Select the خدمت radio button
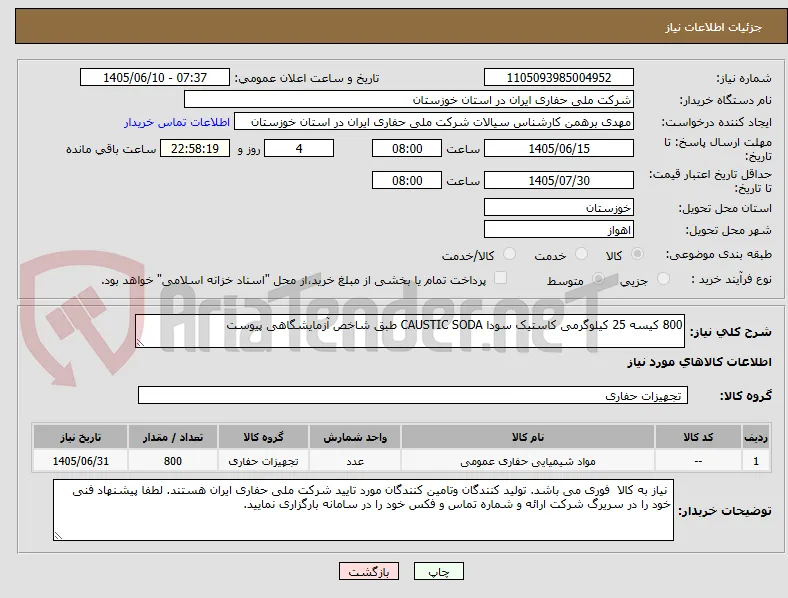 click(x=581, y=254)
